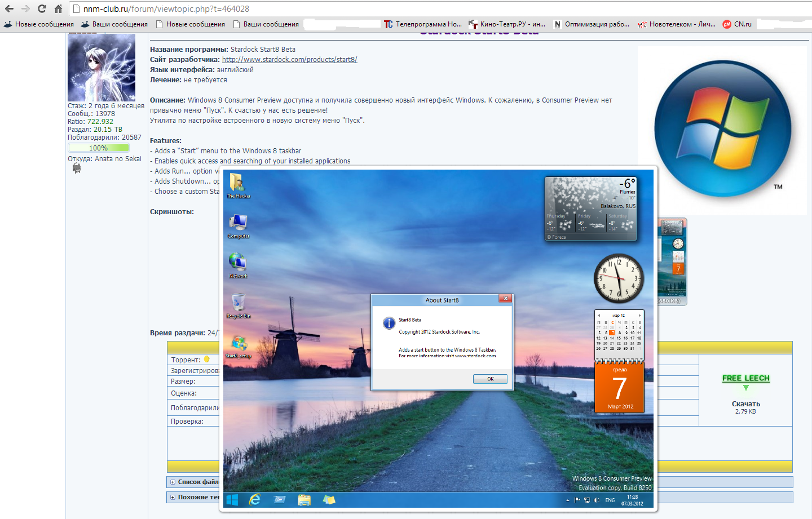
Task: Open the Телепрограмма bookmark
Action: 423,24
